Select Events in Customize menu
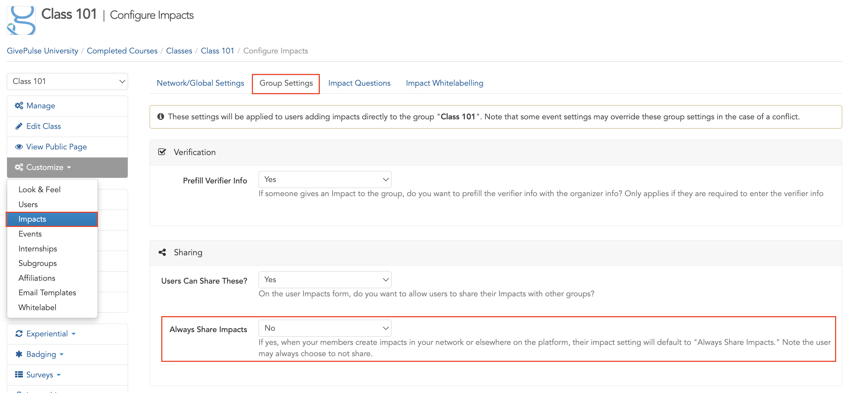868x393 pixels. [x=52, y=234]
